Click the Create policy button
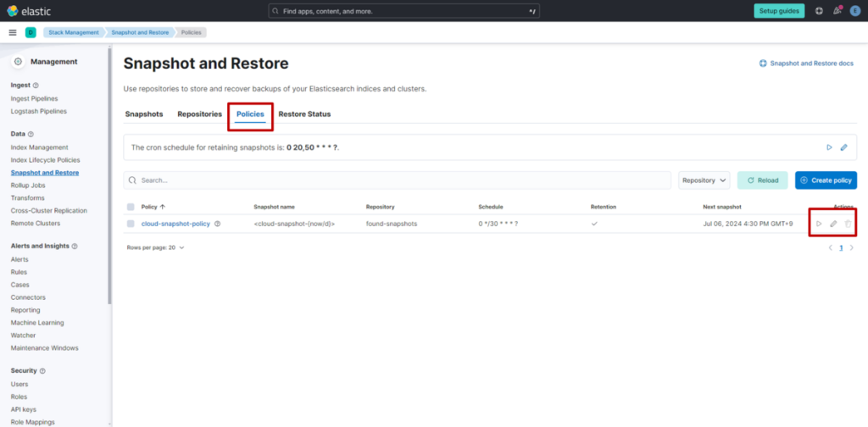 [826, 180]
